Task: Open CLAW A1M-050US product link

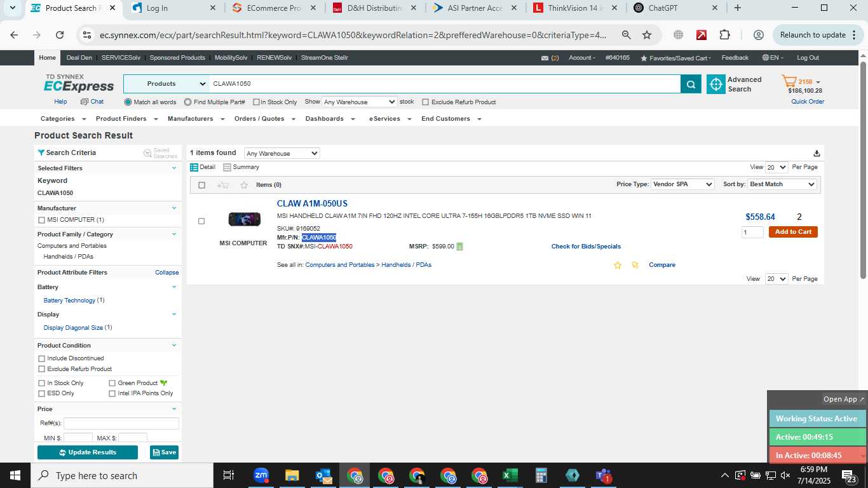Action: click(x=312, y=204)
